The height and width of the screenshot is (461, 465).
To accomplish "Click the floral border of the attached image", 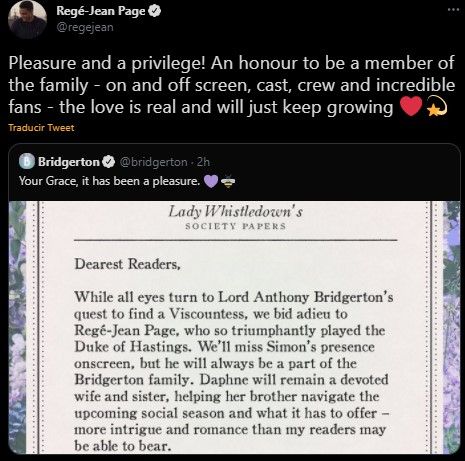I will [17, 327].
